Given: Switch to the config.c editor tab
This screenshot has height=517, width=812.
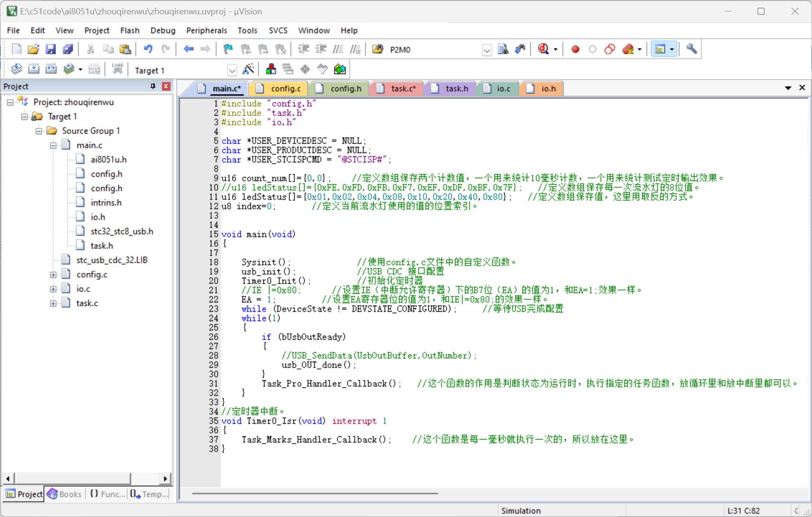Looking at the screenshot, I should (280, 89).
